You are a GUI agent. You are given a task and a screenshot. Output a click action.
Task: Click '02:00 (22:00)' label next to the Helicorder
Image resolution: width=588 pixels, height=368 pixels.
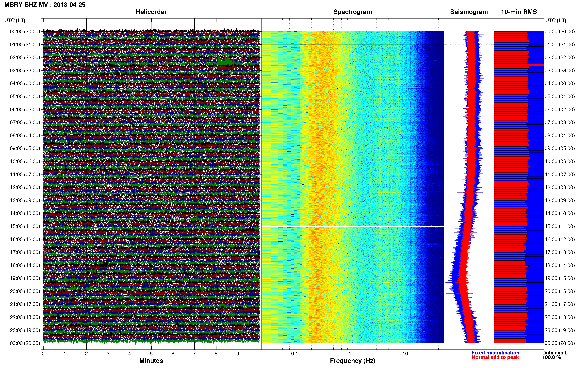click(x=25, y=57)
